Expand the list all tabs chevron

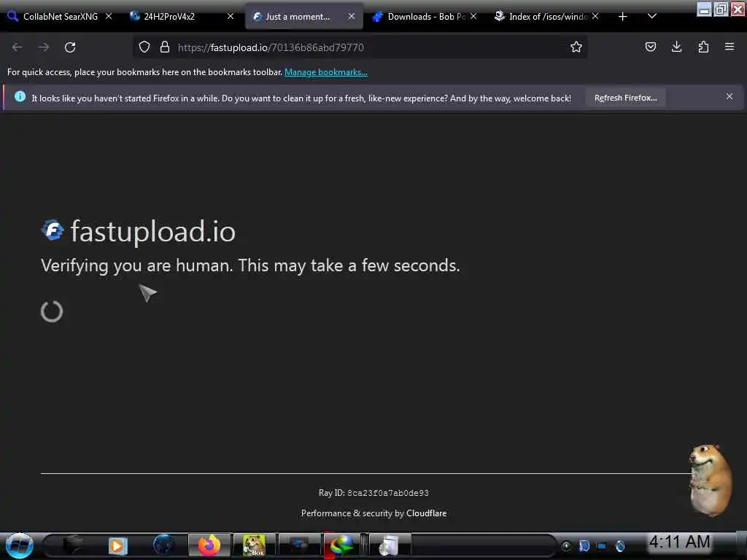(x=652, y=17)
